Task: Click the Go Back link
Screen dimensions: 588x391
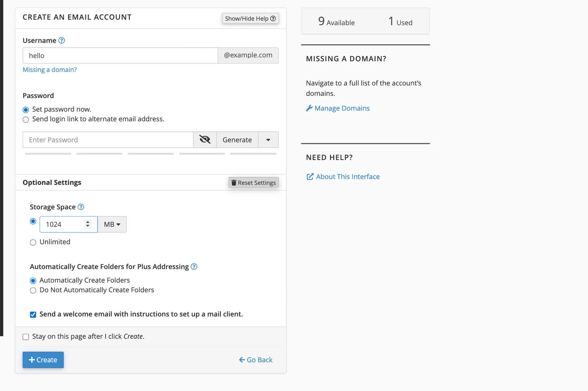Action: click(256, 360)
